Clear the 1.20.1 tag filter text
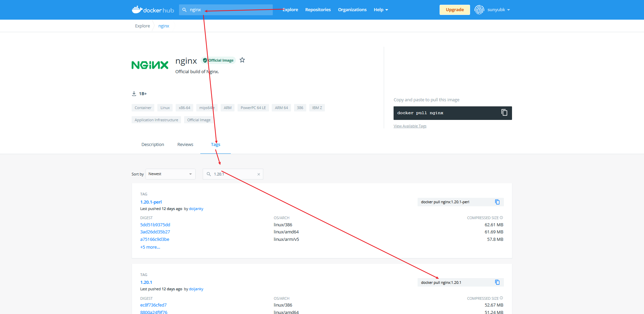644x314 pixels. (x=259, y=174)
